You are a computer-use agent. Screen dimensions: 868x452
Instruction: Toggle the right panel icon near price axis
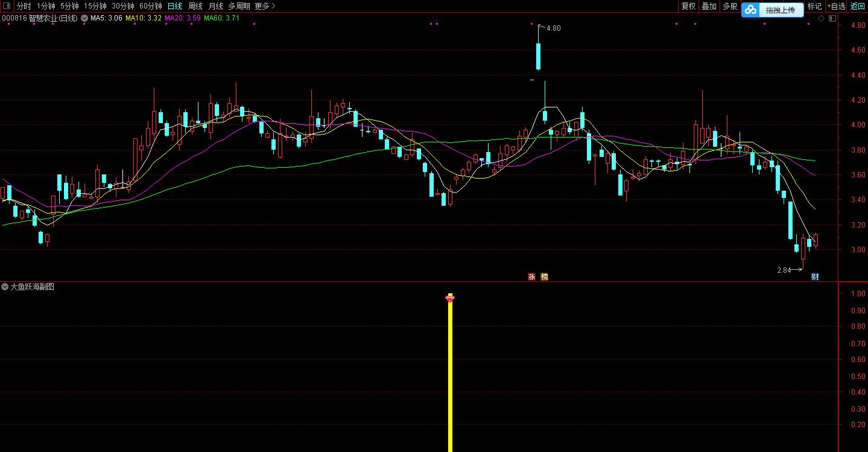tap(832, 19)
